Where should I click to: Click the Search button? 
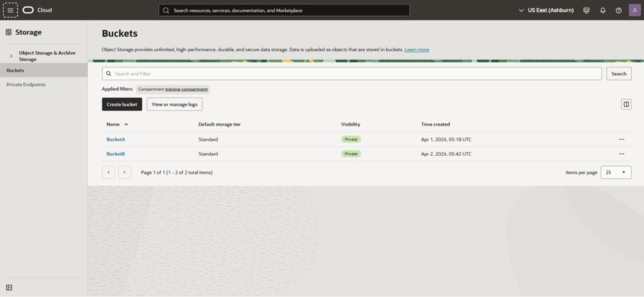(x=619, y=74)
